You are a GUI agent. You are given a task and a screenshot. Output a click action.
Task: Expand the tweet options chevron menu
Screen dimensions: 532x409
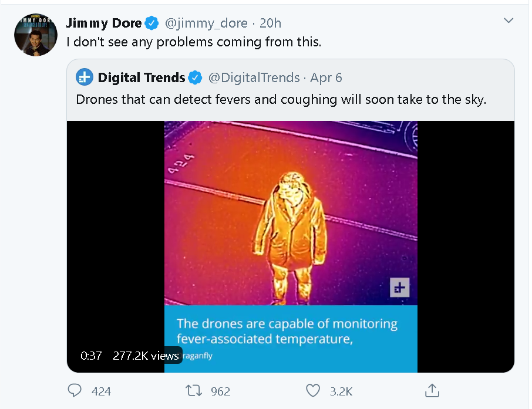509,21
